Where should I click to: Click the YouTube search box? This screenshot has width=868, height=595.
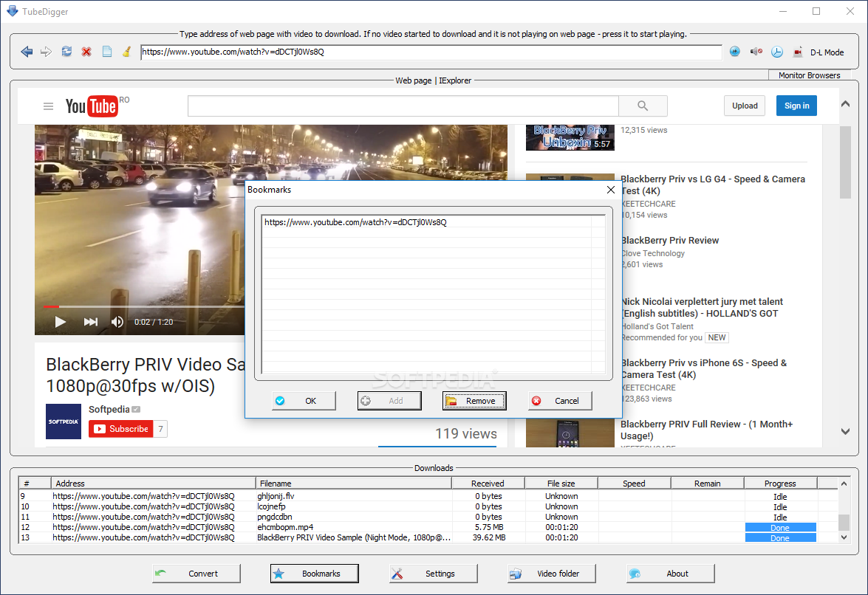pyautogui.click(x=403, y=106)
